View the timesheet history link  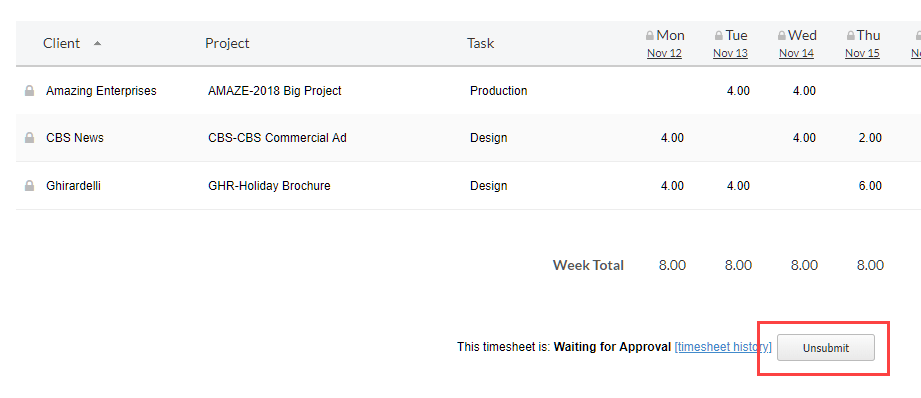[x=723, y=347]
